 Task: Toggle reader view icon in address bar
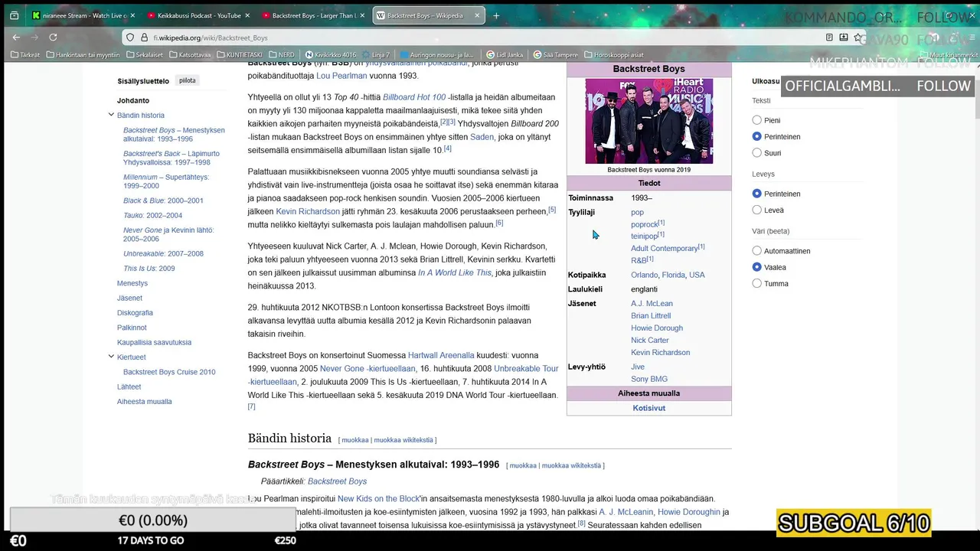coord(829,37)
